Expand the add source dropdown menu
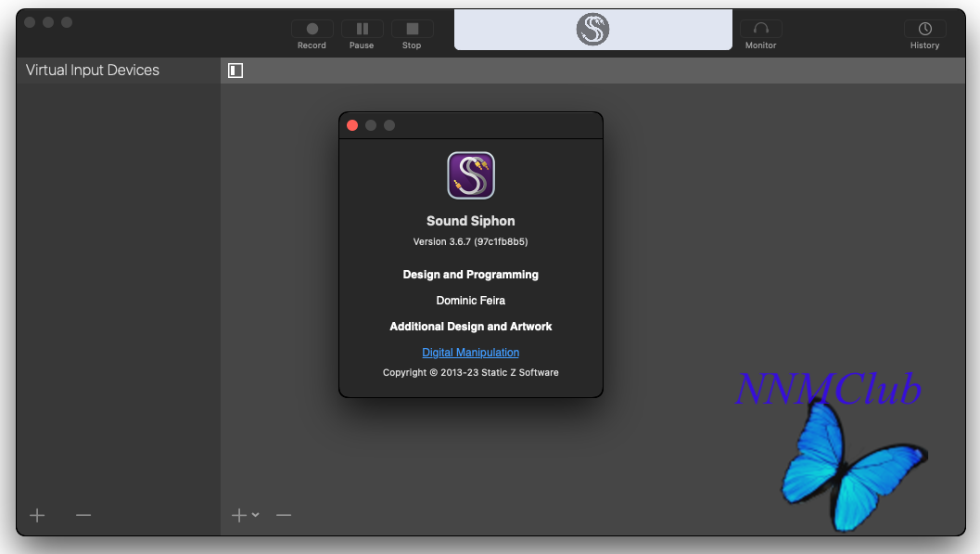This screenshot has height=554, width=980. coord(246,515)
